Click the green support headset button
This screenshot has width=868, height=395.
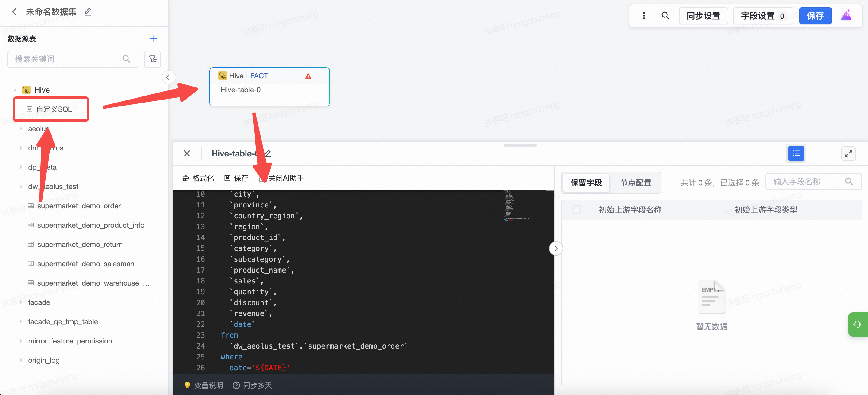(x=857, y=324)
